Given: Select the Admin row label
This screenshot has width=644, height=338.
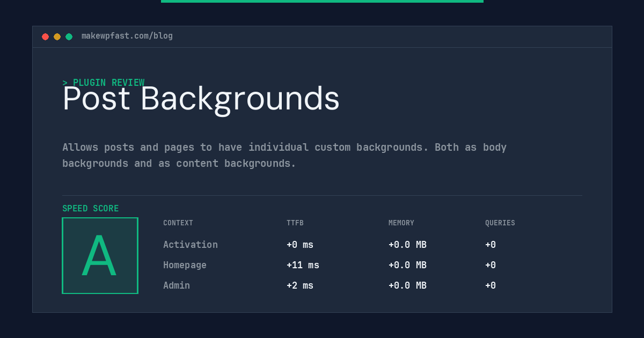Looking at the screenshot, I should [177, 285].
